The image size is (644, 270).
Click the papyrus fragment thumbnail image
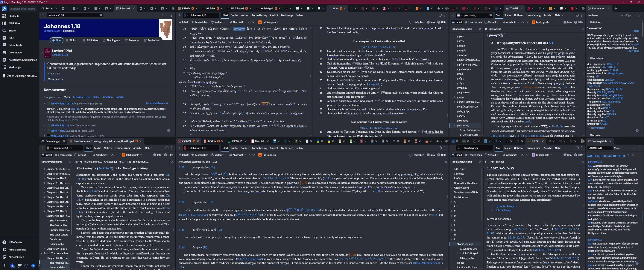(165, 30)
